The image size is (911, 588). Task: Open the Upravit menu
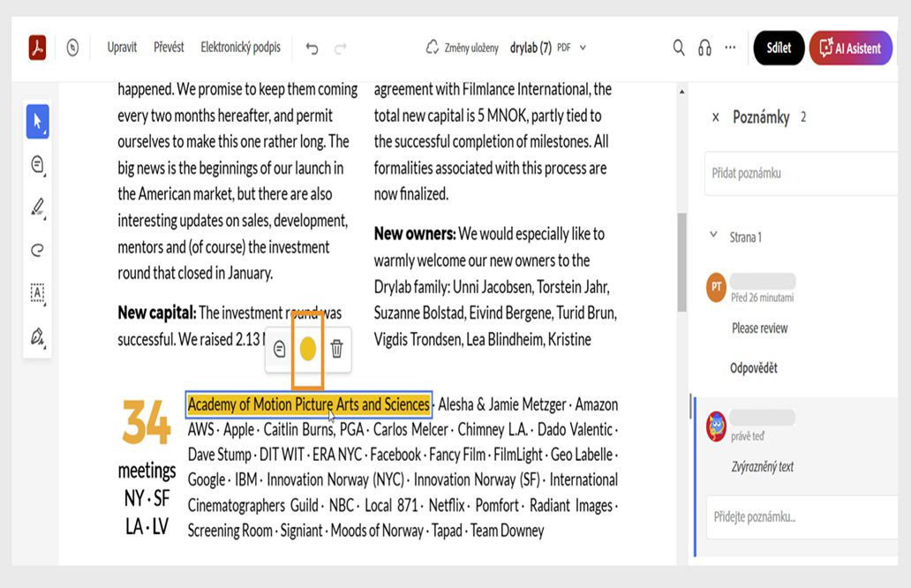(122, 48)
